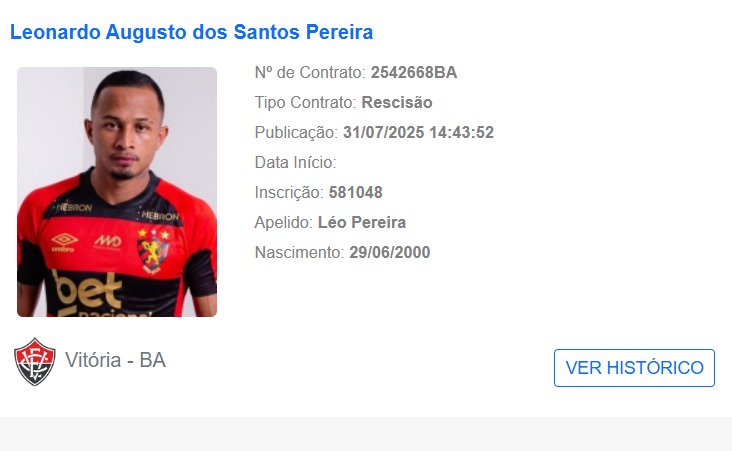This screenshot has width=732, height=451.
Task: Click the bet sponsor logo on shirt
Action: coord(89,290)
